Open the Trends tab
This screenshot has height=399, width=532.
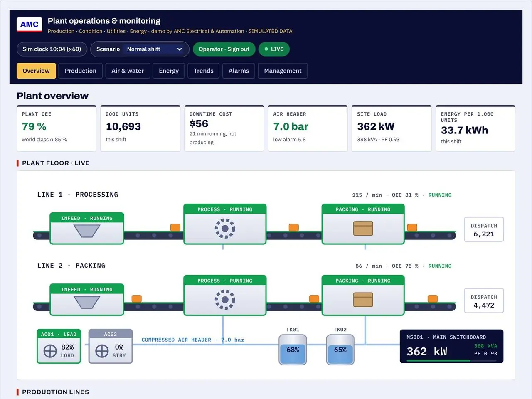point(204,71)
